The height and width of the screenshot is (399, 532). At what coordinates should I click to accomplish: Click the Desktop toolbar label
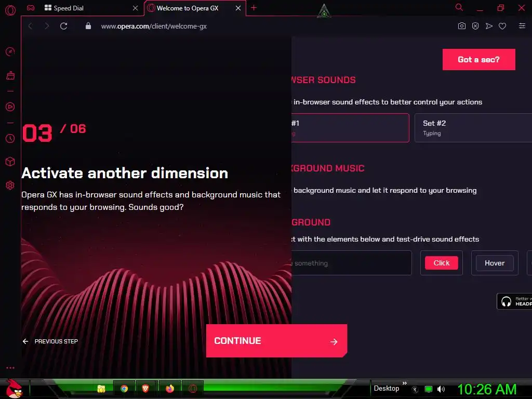tap(387, 389)
